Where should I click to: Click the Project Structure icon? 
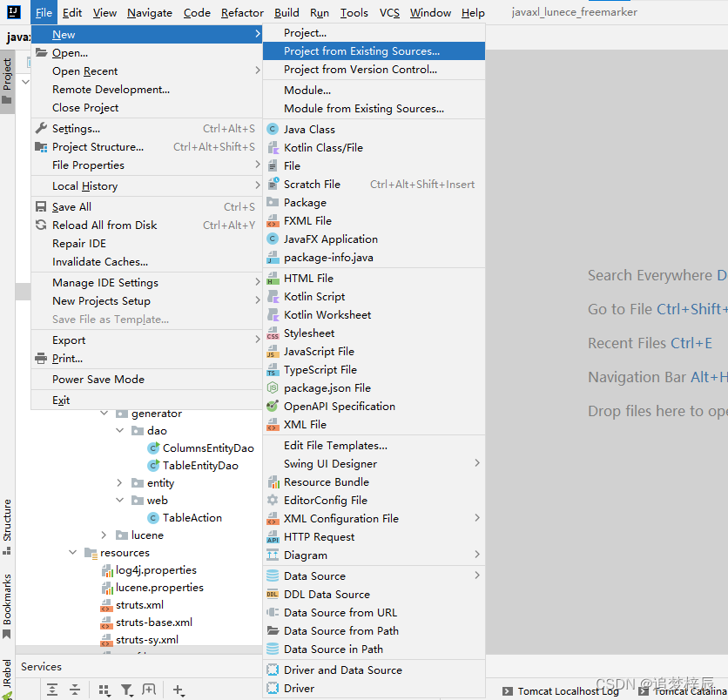pos(41,147)
